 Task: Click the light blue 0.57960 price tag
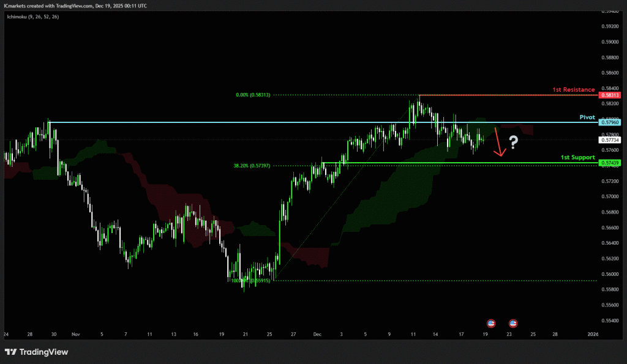coord(610,122)
